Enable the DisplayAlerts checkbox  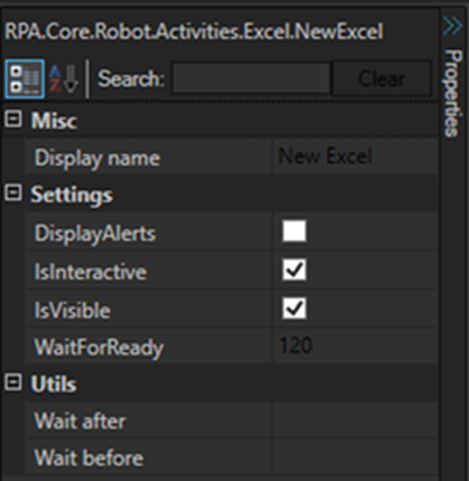294,231
